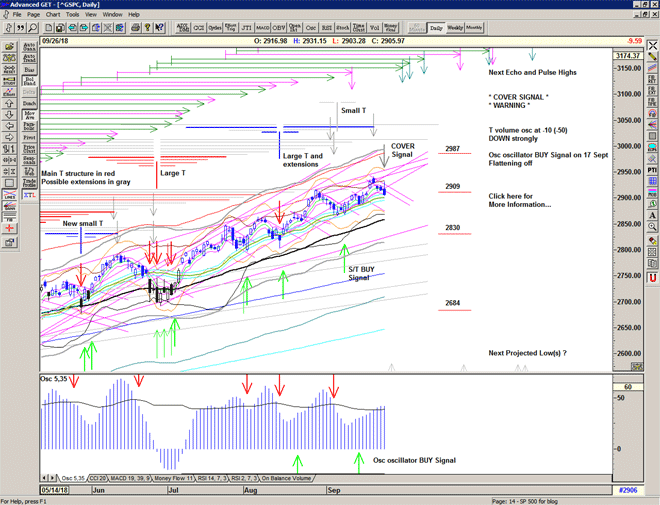Enable the XTL indicator button
Viewport: 660px width, 505px height.
point(29,194)
